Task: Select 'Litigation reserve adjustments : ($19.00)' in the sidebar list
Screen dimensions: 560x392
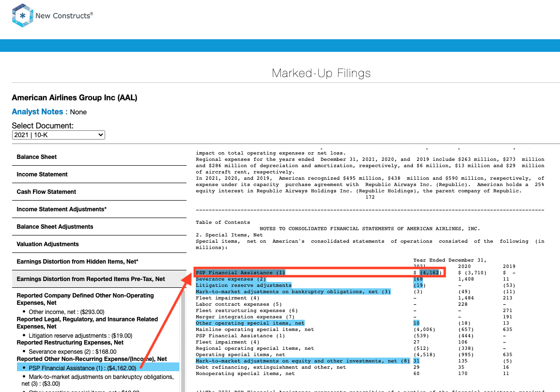Action: (x=80, y=335)
